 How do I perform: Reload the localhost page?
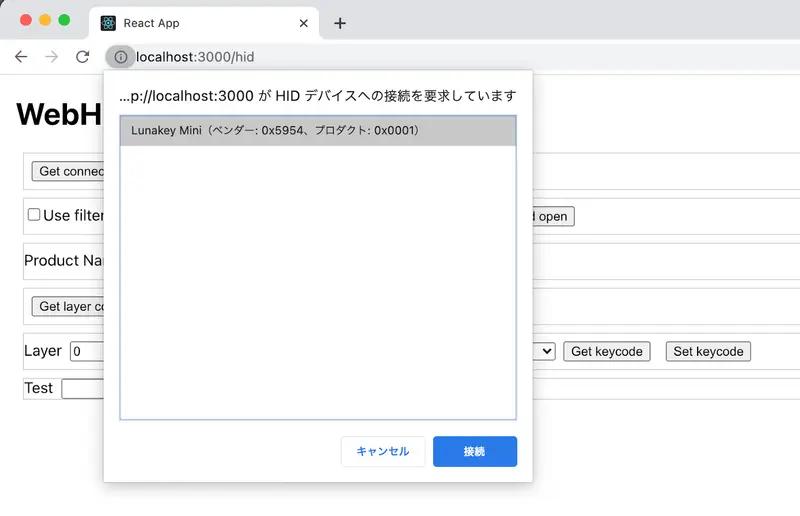coord(83,57)
